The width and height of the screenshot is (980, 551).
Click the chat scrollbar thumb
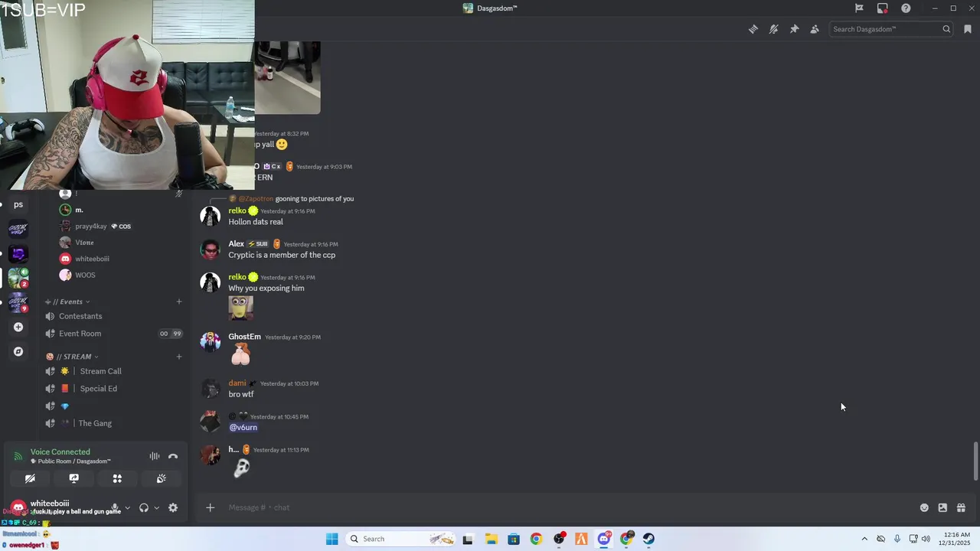(x=975, y=461)
